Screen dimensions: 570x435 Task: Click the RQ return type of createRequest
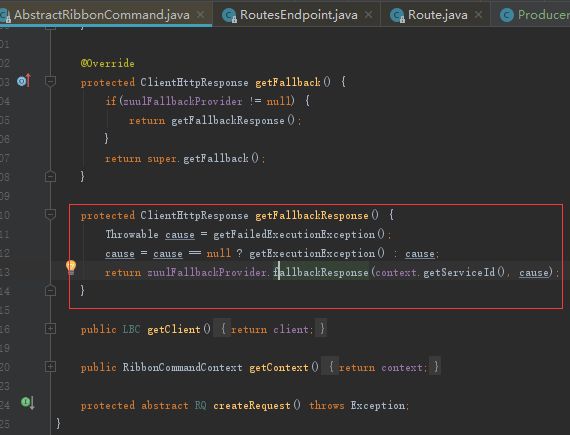200,406
